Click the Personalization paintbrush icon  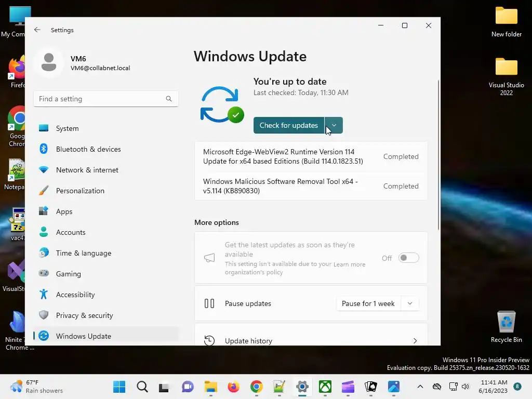tap(44, 190)
